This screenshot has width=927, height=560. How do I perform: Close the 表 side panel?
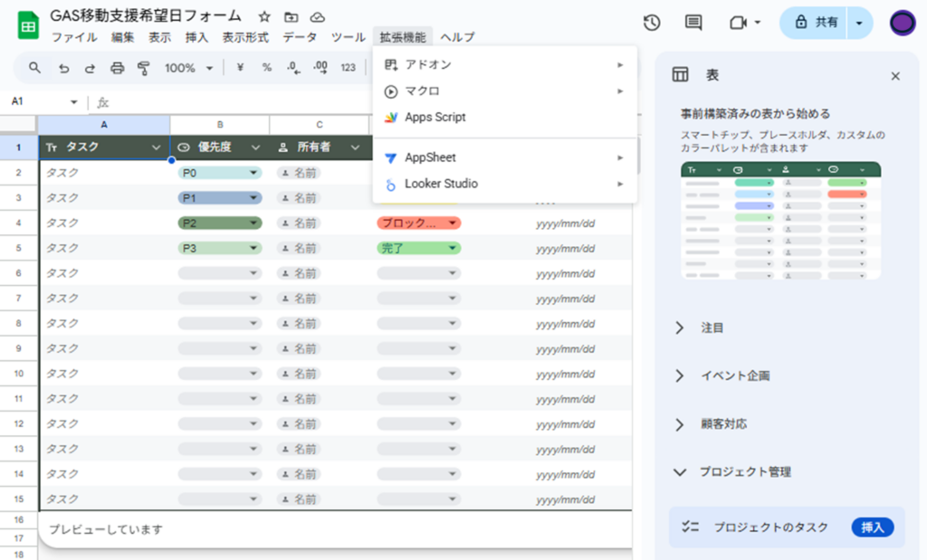click(895, 76)
